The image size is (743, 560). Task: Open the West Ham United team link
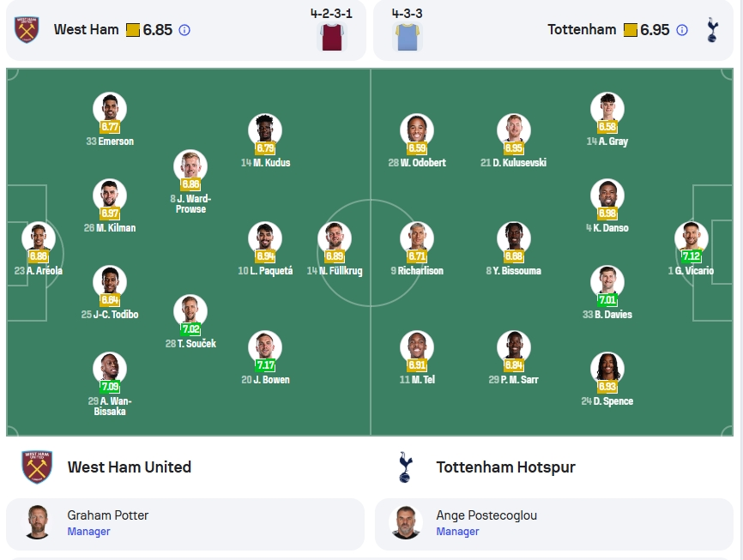click(x=130, y=467)
